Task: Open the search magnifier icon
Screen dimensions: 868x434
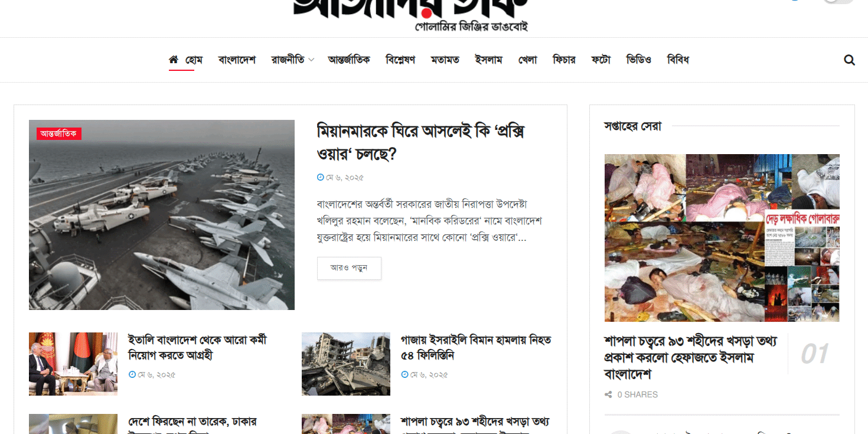Action: 849,60
